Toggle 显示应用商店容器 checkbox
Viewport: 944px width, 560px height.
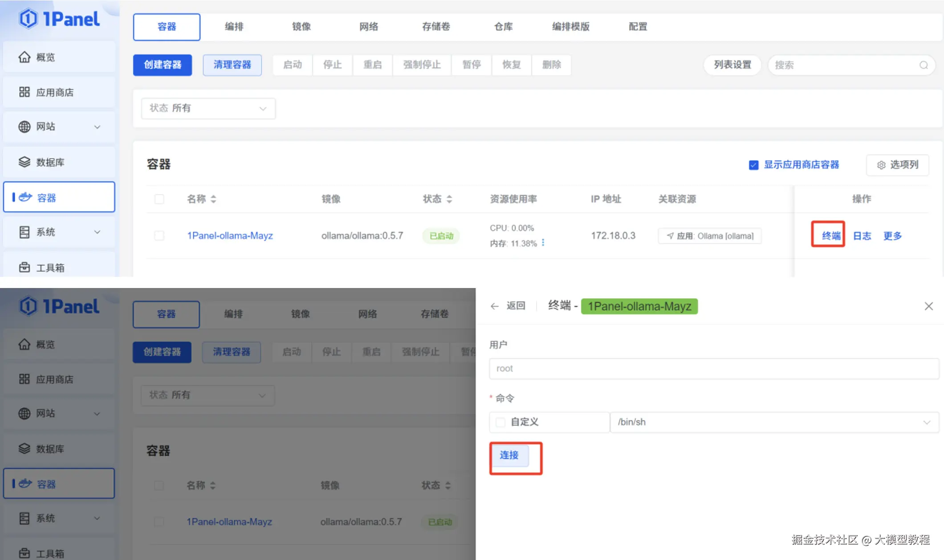click(753, 165)
